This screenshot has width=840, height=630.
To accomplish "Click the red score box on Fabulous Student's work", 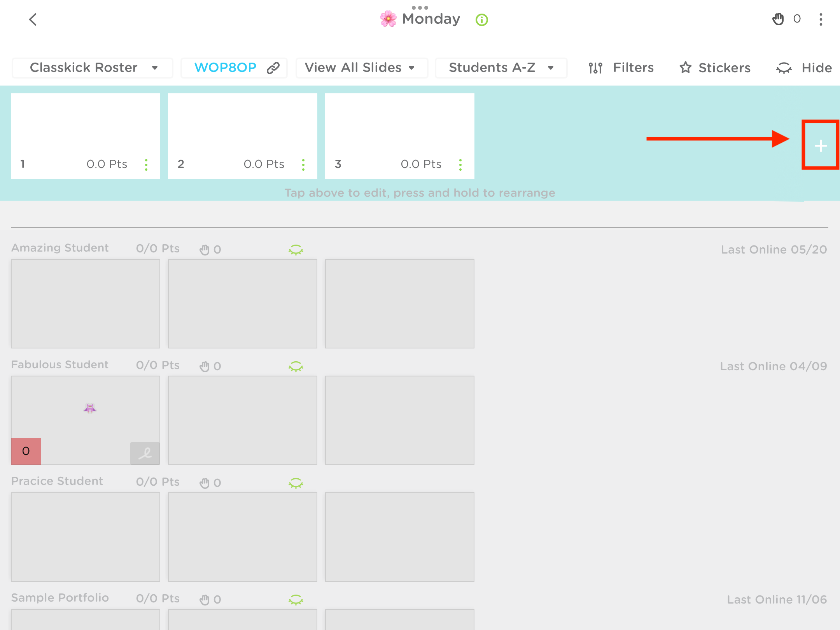I will pyautogui.click(x=26, y=451).
